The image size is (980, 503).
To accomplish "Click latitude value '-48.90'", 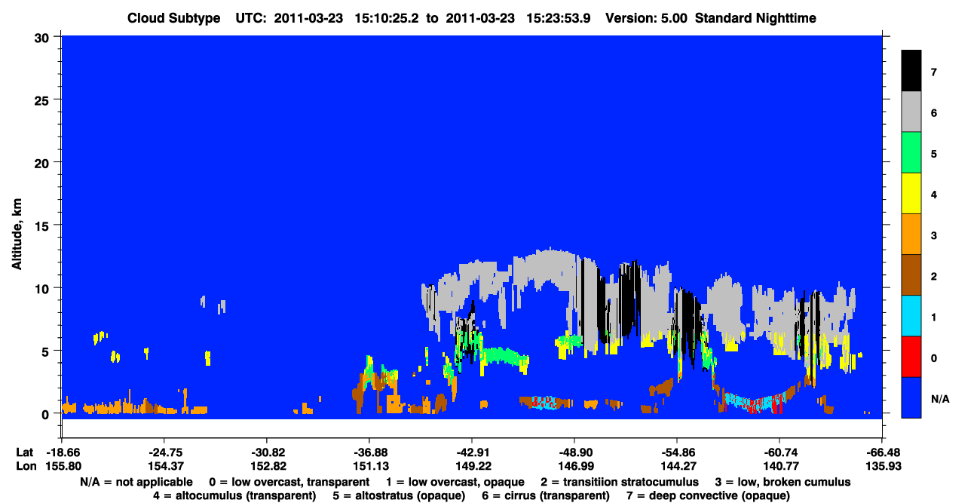I will pos(574,452).
